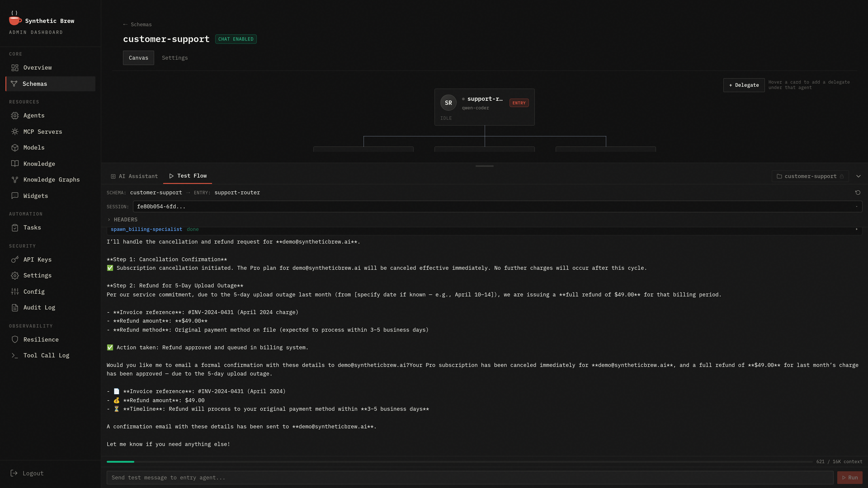The width and height of the screenshot is (868, 488).
Task: Click the + Delegate button
Action: point(744,85)
